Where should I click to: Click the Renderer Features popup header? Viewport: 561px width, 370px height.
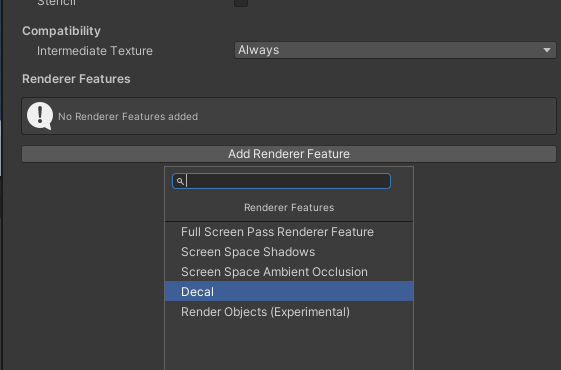[x=289, y=208]
